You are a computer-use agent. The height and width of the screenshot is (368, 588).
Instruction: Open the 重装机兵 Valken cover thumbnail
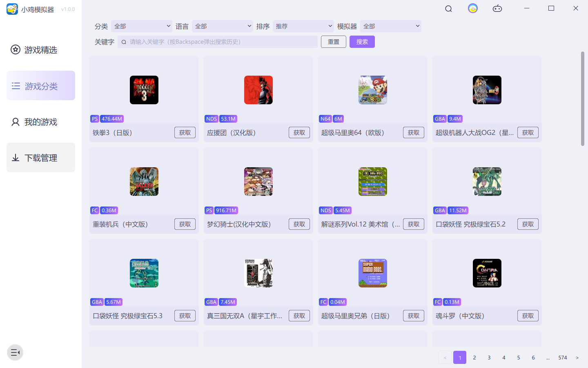pos(144,182)
